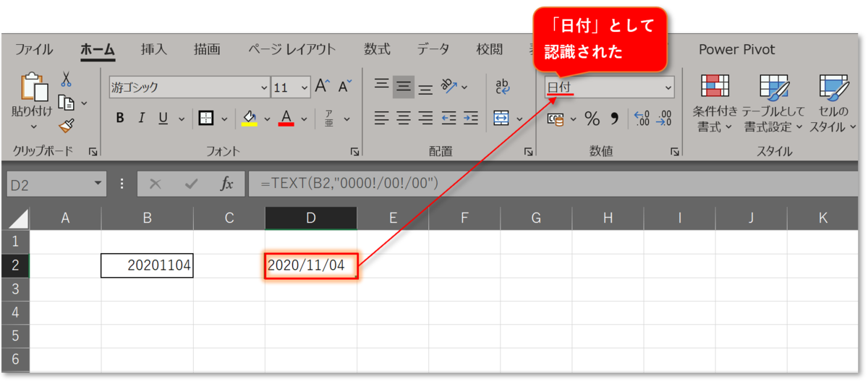Click the phonetic guide (ア亜) icon
Viewport: 868px width, 384px height.
coord(329,118)
